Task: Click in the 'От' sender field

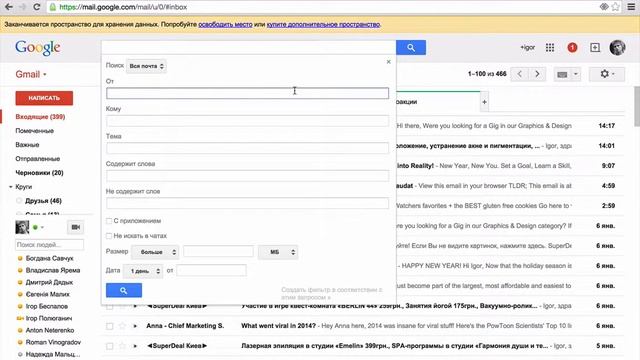Action: point(247,93)
